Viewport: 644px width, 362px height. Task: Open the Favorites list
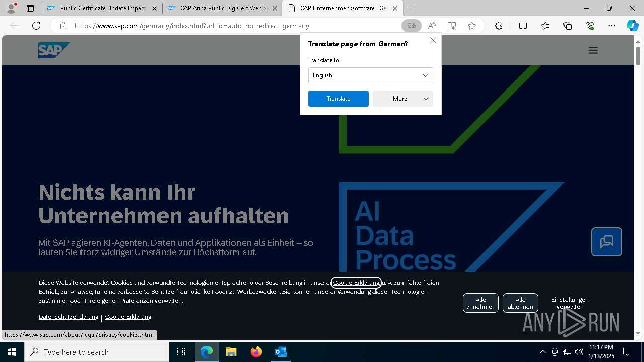click(545, 26)
